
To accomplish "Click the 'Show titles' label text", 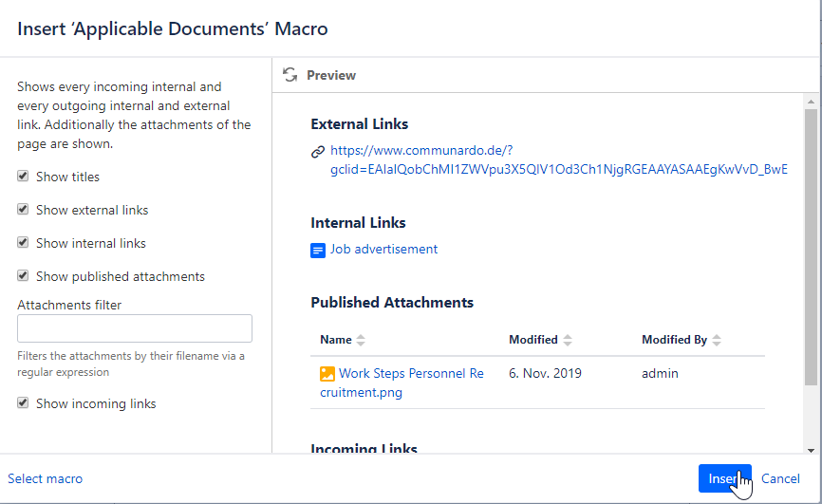I will (67, 177).
